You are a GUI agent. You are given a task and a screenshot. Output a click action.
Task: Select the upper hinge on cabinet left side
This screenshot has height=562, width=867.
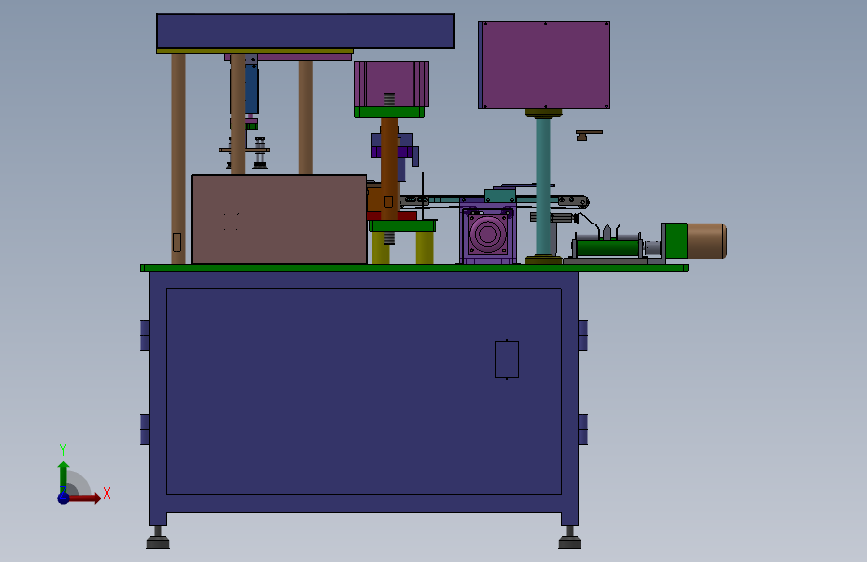pos(145,335)
